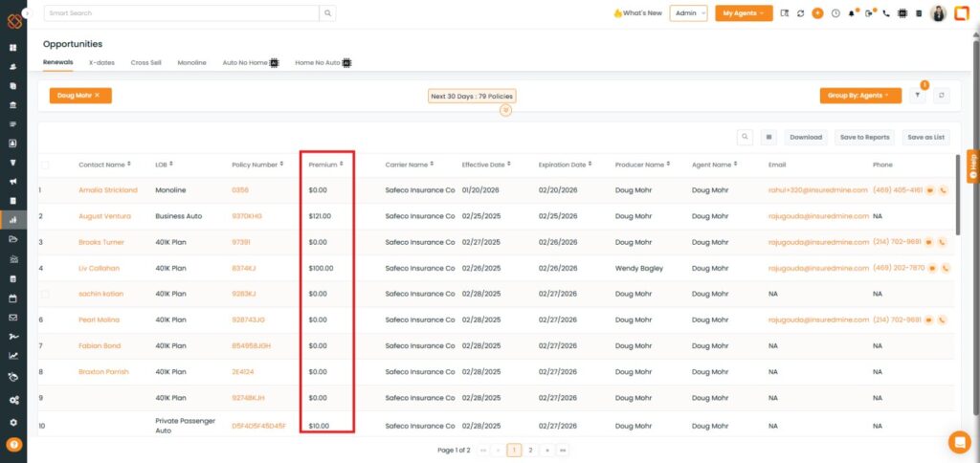Tick the select-all checkbox in table header
The height and width of the screenshot is (463, 980).
(45, 165)
